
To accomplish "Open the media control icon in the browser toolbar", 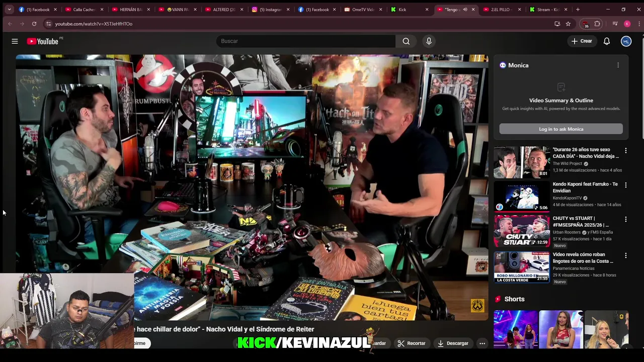I will click(615, 24).
